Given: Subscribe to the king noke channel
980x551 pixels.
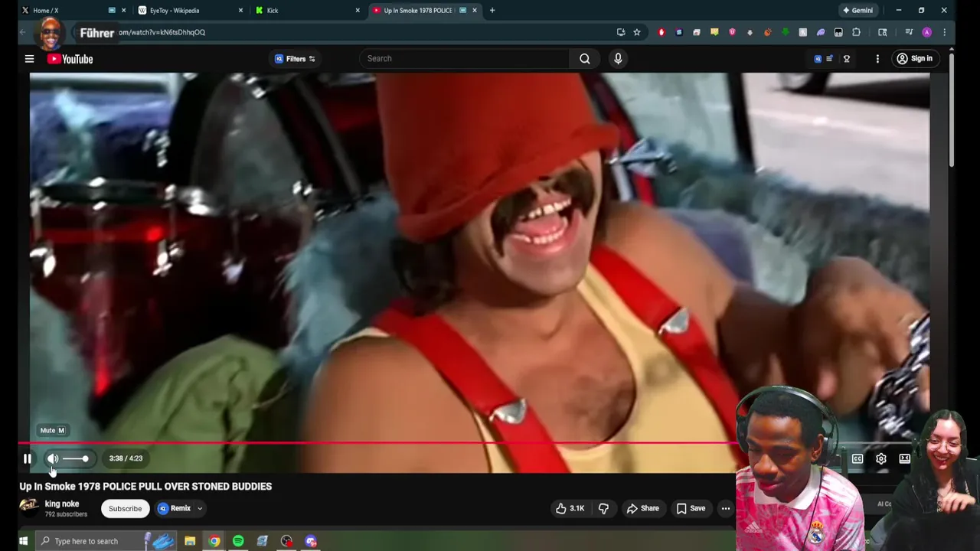Looking at the screenshot, I should [125, 508].
